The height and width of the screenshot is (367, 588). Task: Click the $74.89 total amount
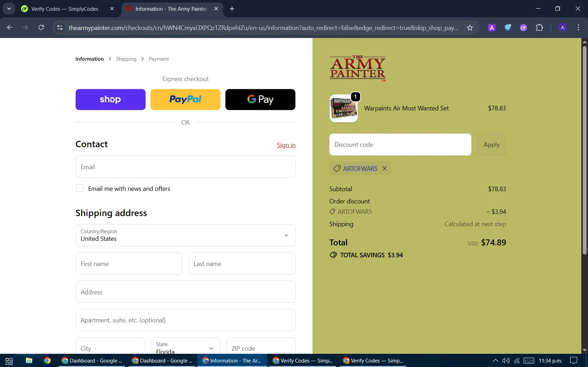tap(494, 242)
